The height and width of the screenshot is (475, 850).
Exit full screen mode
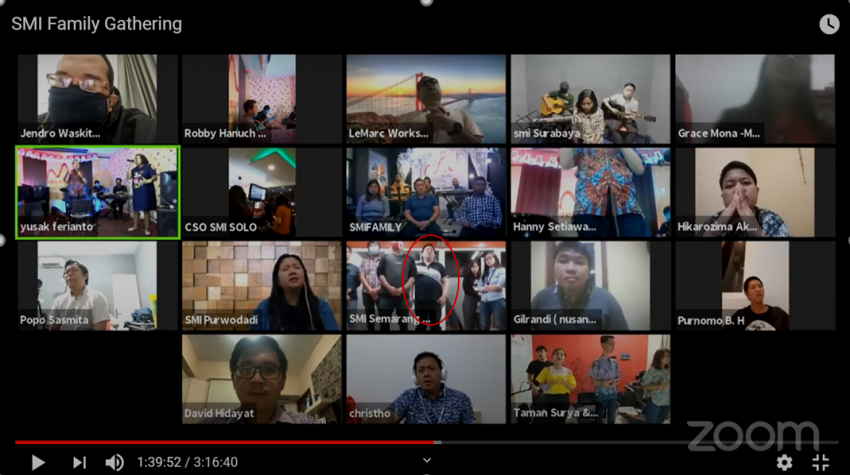(x=820, y=462)
